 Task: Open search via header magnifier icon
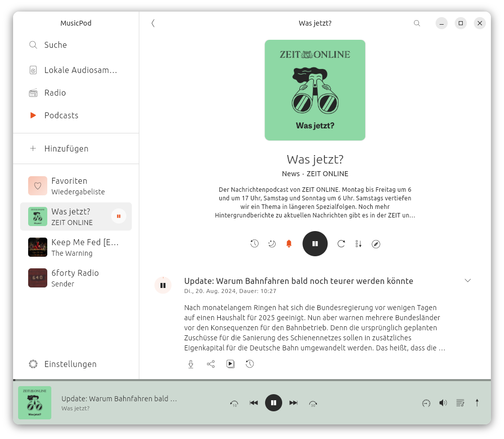coord(417,23)
